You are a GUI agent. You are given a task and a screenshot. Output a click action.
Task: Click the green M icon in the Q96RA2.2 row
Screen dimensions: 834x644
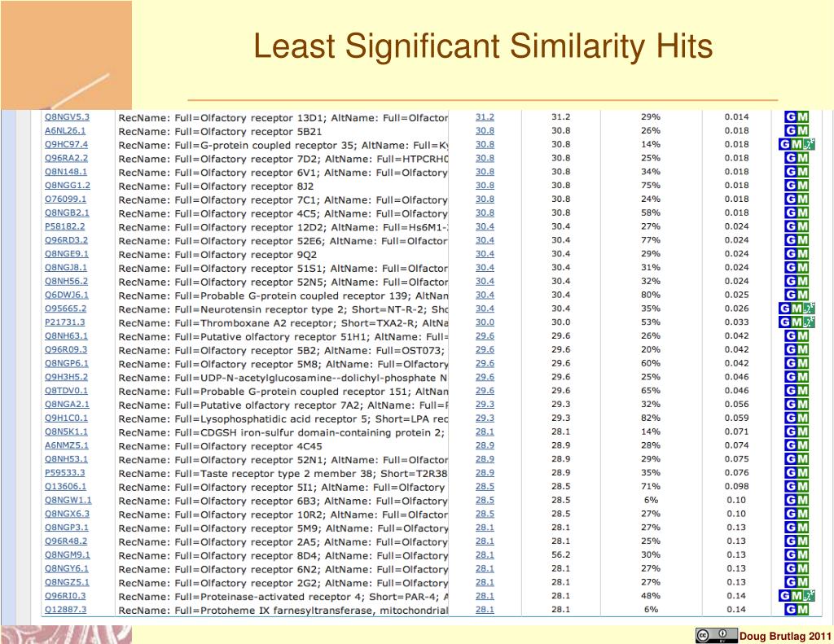click(802, 158)
